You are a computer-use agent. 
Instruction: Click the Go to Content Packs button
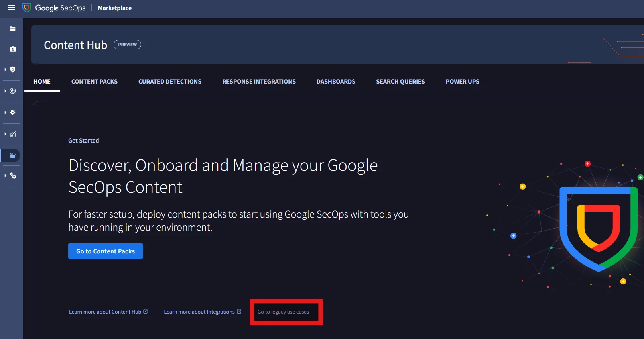(105, 251)
